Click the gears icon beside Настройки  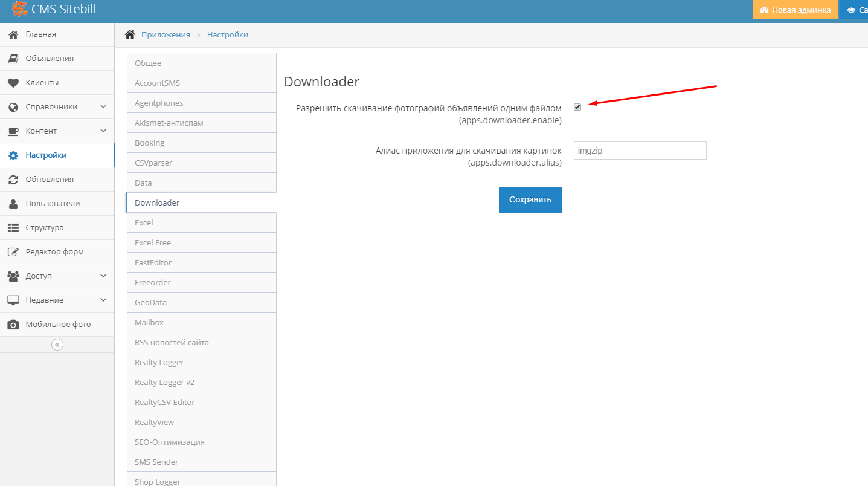pos(13,155)
